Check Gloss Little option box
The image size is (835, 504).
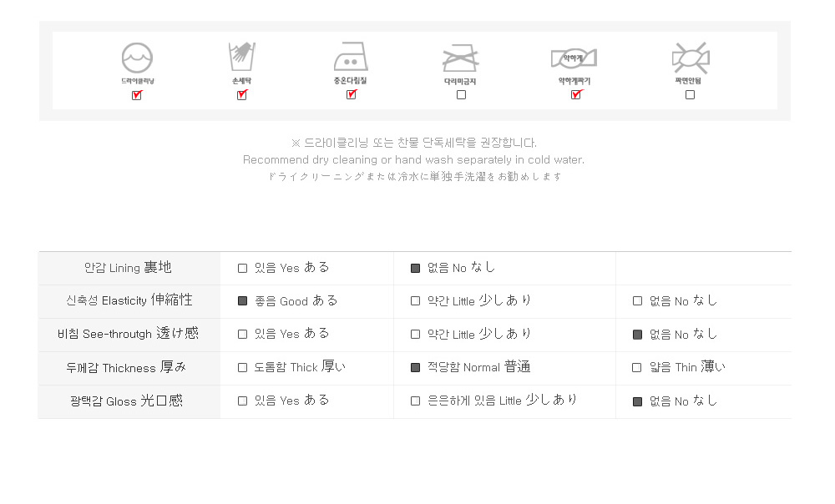coord(415,401)
